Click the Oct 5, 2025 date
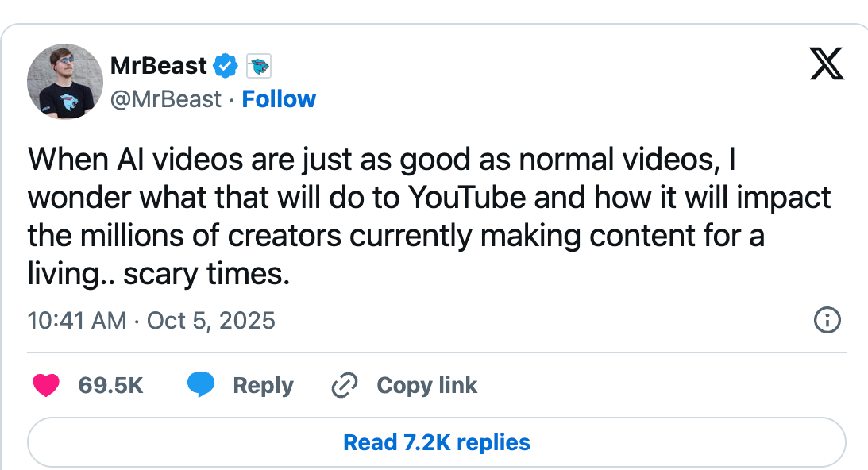The height and width of the screenshot is (470, 868). (x=211, y=321)
